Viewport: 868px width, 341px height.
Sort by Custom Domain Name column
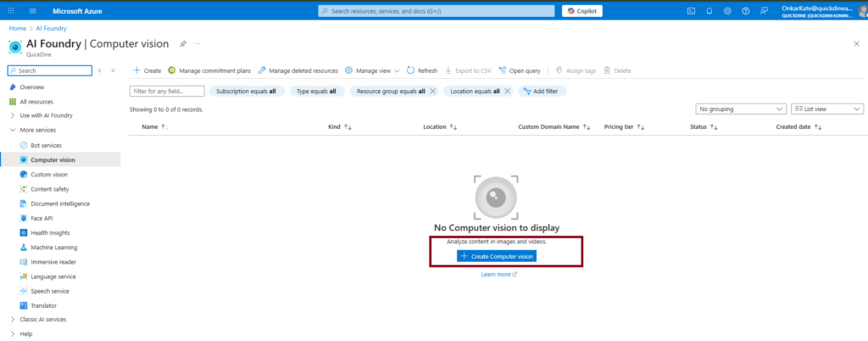point(554,126)
